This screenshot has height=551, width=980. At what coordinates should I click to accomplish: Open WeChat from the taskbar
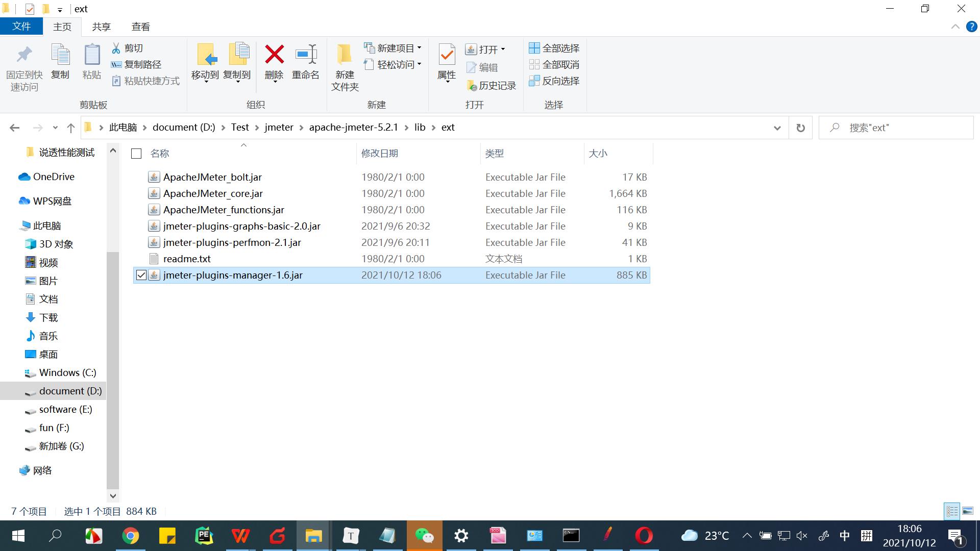click(424, 536)
